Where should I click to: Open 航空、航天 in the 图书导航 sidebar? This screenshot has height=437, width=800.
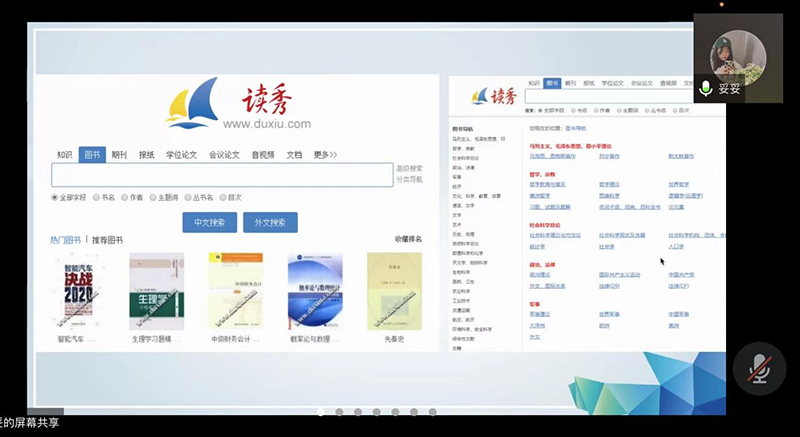tap(463, 320)
